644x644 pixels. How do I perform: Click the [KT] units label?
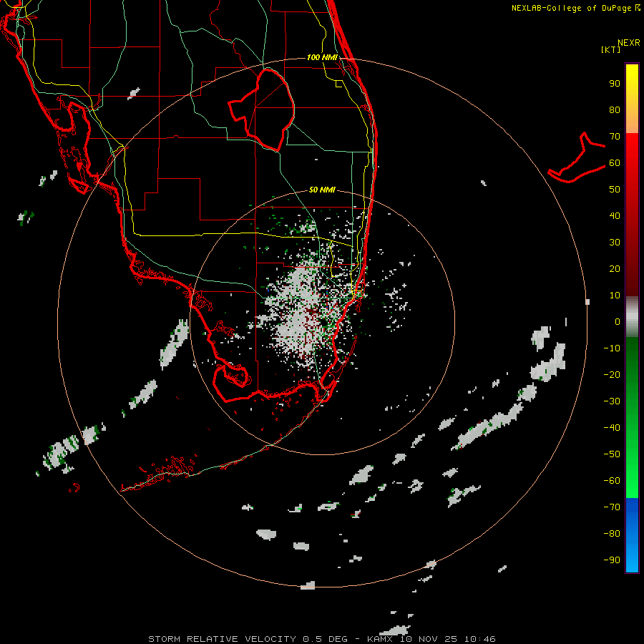coord(610,49)
